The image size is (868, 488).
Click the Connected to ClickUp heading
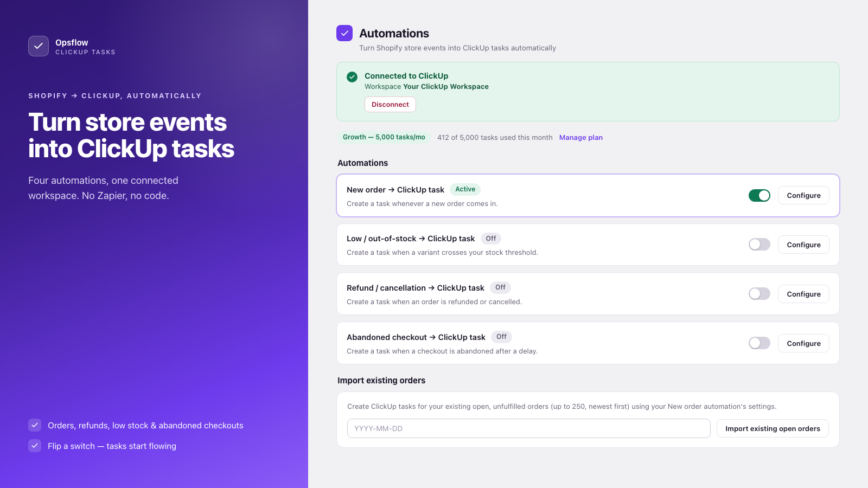coord(406,76)
